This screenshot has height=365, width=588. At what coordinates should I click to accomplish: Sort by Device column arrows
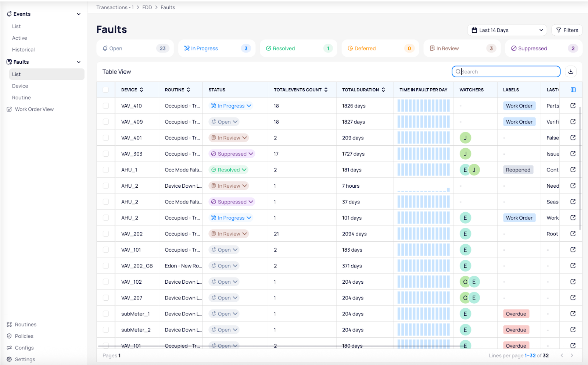coord(141,90)
